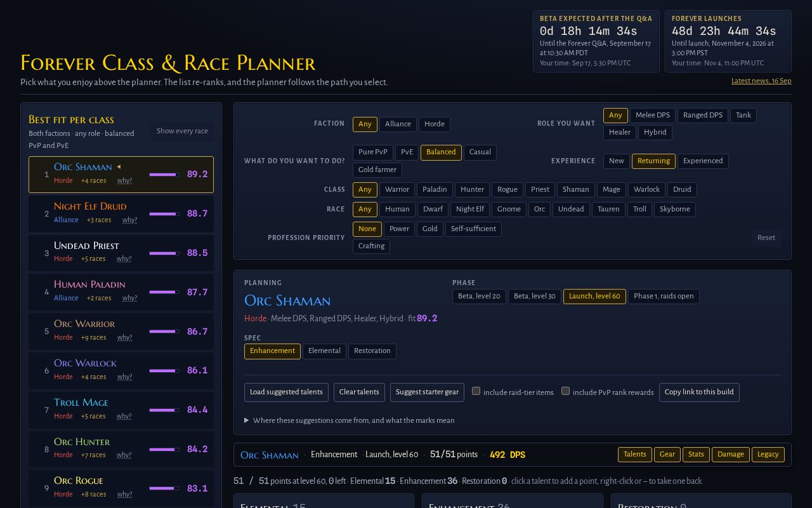Filter race by Skyborne
The image size is (812, 508).
pos(675,210)
